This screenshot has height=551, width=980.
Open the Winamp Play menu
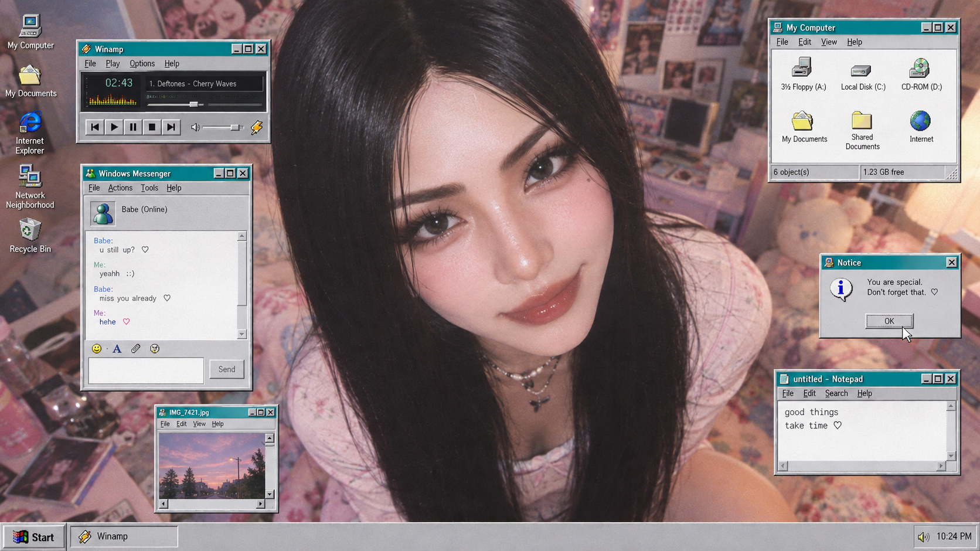[x=113, y=63]
